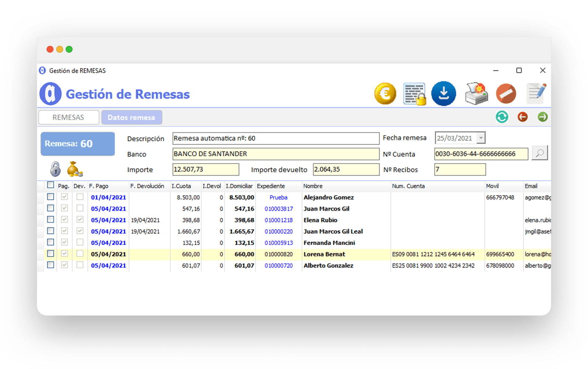Click the money bag coins icon

(x=75, y=169)
